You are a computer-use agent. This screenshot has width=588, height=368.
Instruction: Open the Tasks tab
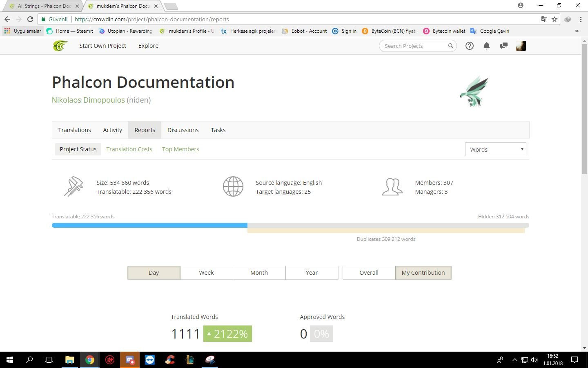click(218, 130)
